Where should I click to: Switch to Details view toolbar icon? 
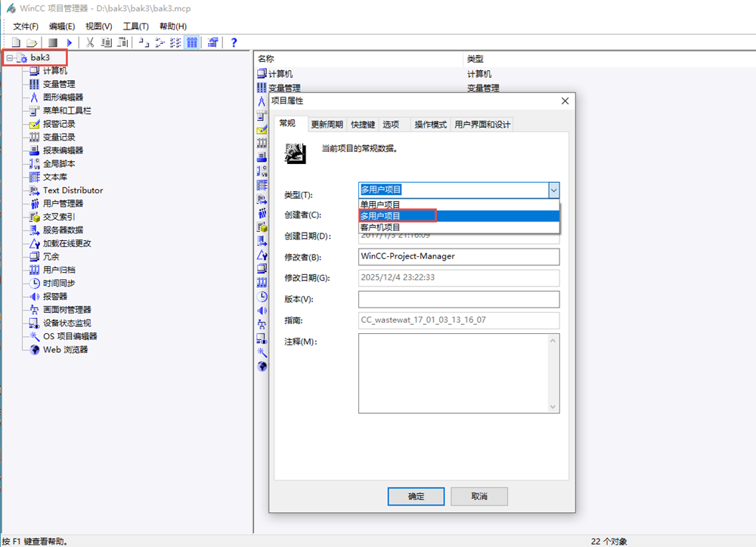(x=192, y=42)
